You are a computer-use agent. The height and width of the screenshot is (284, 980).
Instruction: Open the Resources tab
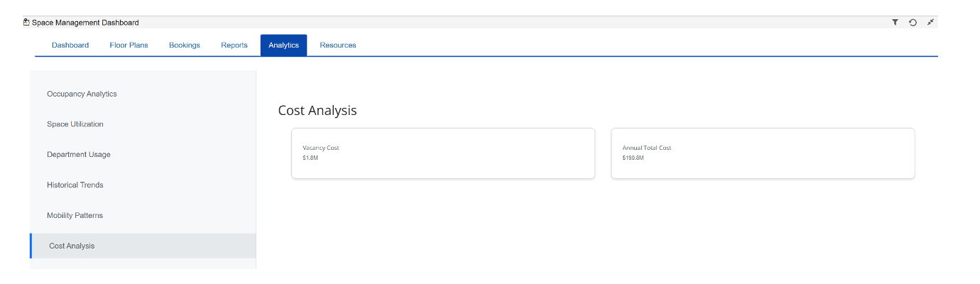[x=338, y=45]
